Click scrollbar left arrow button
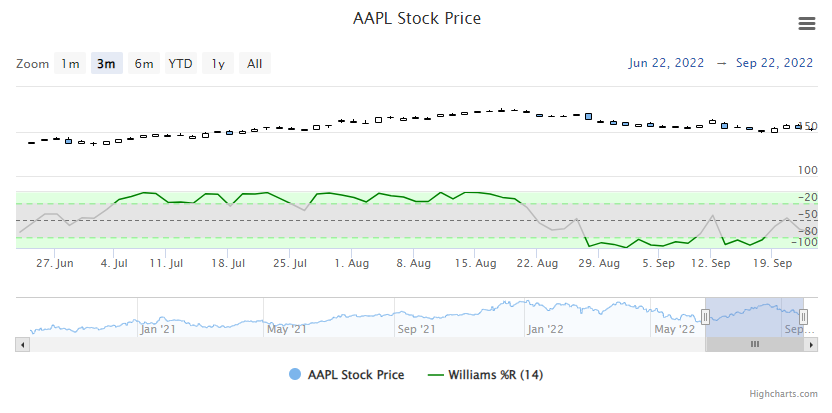This screenshot has width=832, height=413. 22,344
